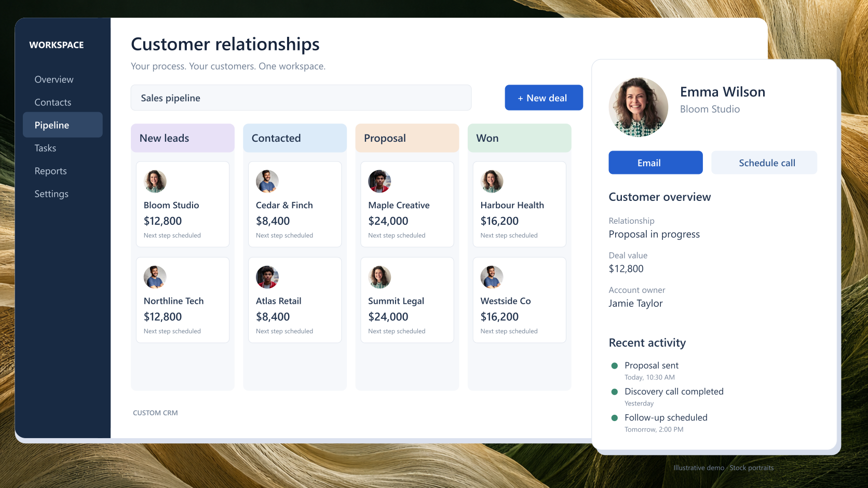
Task: Select the Proposal column header
Action: tap(407, 138)
